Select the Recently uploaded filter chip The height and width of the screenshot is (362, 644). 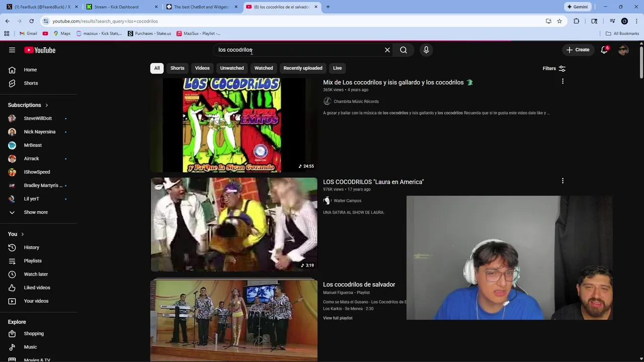coord(303,68)
